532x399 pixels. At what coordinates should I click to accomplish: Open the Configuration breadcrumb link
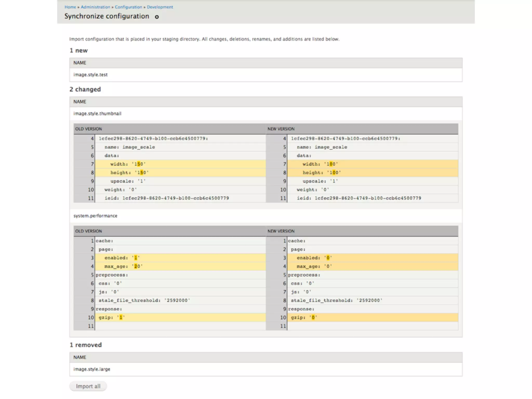(x=128, y=7)
